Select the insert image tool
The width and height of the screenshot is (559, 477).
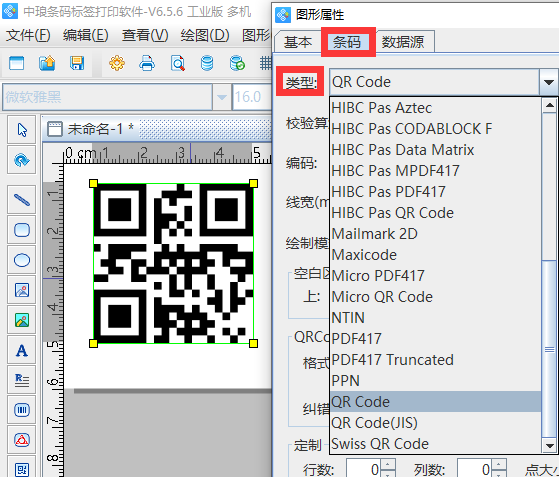pyautogui.click(x=22, y=290)
